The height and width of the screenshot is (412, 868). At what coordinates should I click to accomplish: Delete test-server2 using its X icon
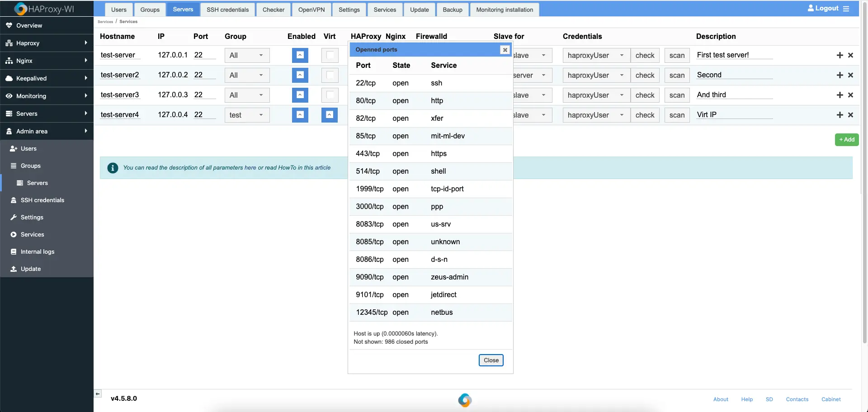[850, 75]
